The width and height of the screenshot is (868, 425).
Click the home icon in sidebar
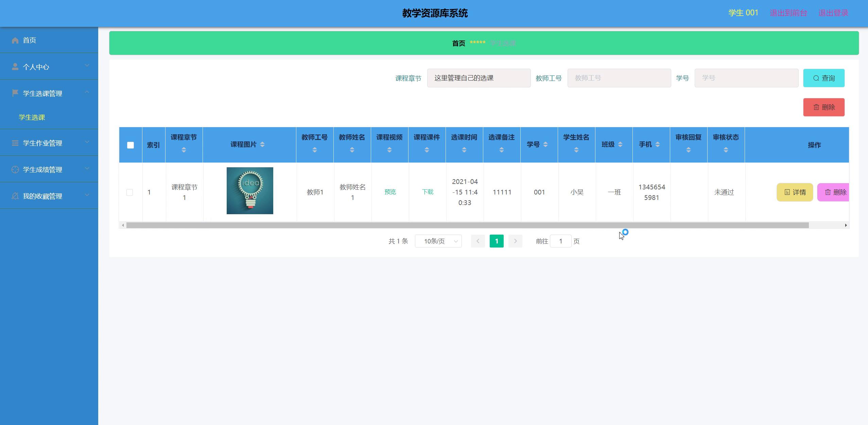[x=15, y=40]
